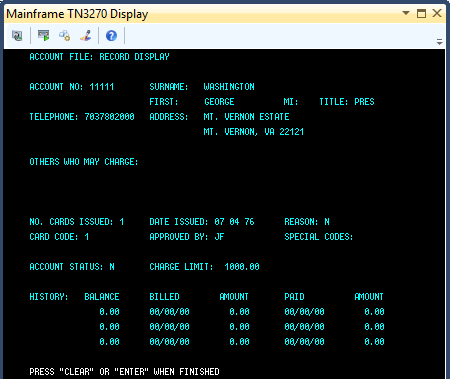Click the screen with green play arrow icon
The image size is (450, 379).
(43, 35)
